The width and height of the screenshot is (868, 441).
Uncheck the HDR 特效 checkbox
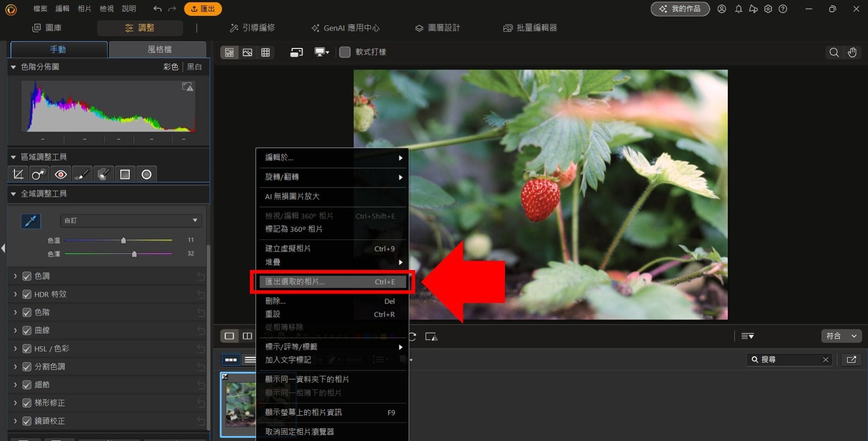coord(26,294)
